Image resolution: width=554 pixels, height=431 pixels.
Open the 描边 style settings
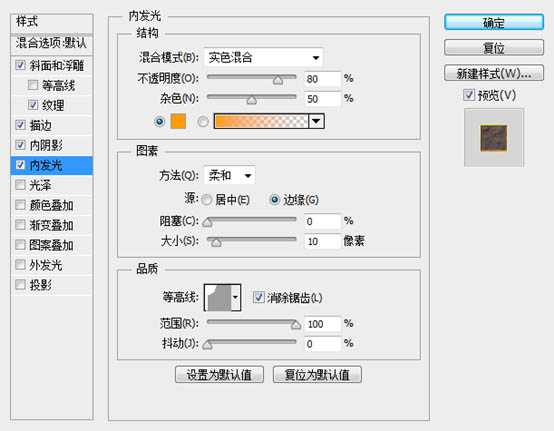41,125
